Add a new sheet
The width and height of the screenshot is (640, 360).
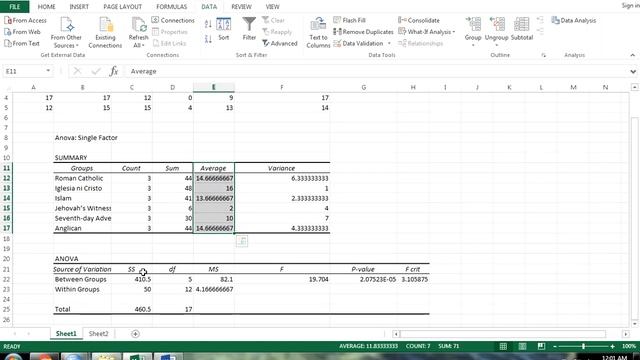[x=135, y=334]
